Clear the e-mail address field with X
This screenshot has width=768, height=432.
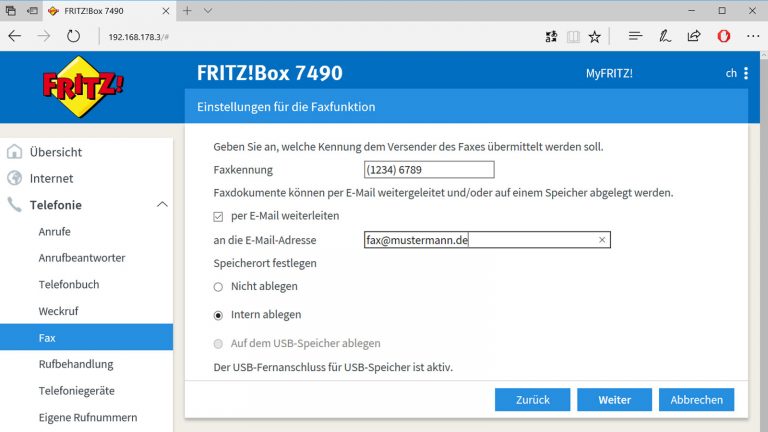pos(602,240)
